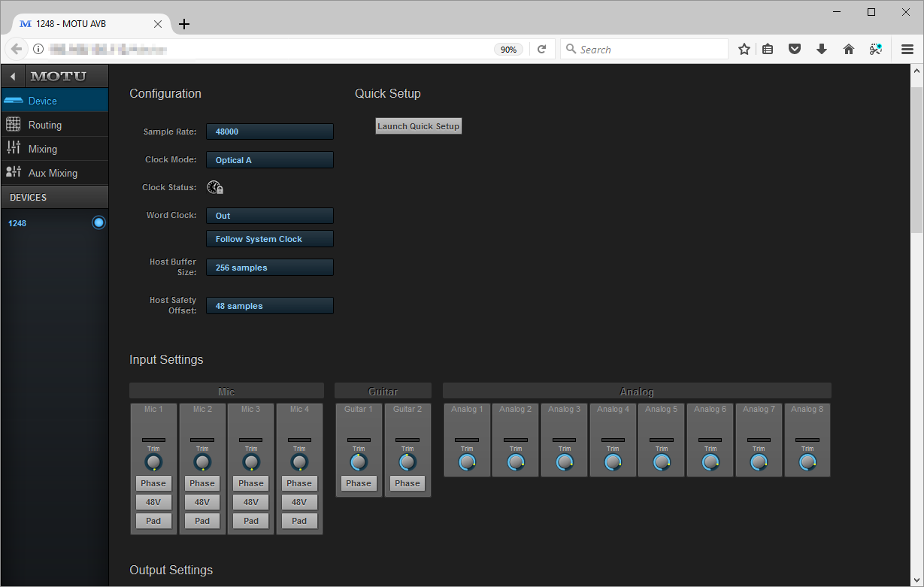Open the Clock Mode Optical A dropdown

pos(270,160)
